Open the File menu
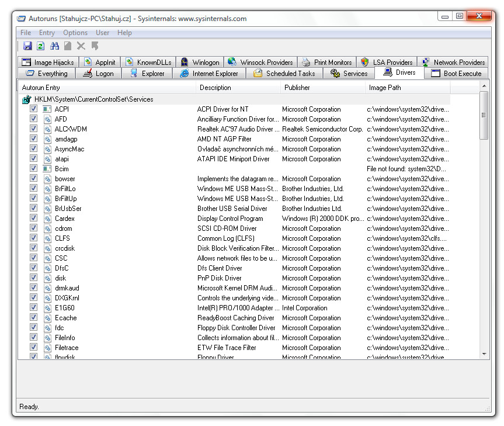Screen dimensions: 504x426 click(26, 33)
